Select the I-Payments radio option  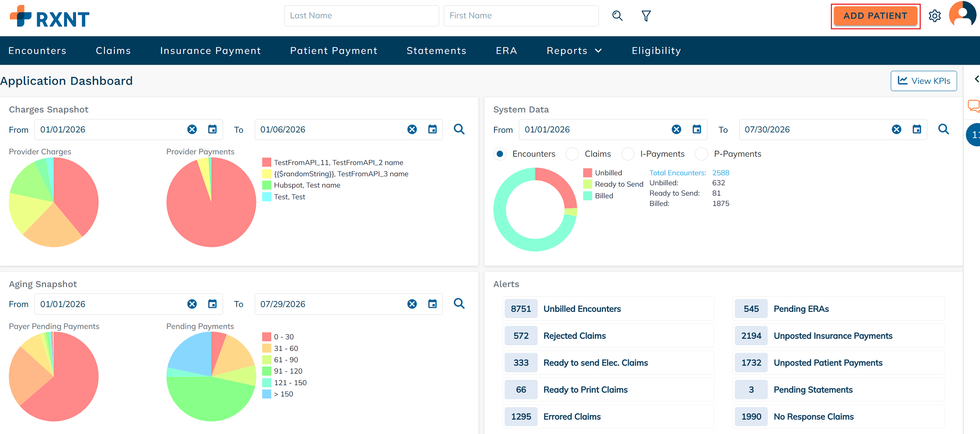click(628, 154)
